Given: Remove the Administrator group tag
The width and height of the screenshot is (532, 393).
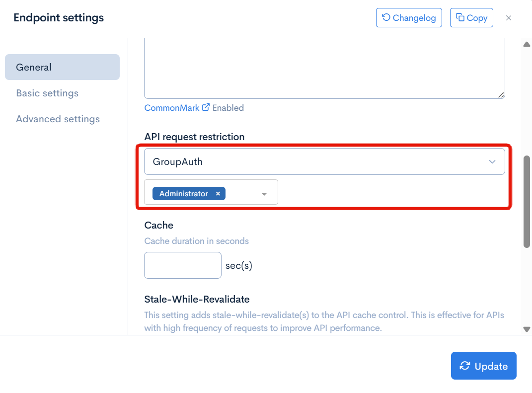Looking at the screenshot, I should point(218,194).
